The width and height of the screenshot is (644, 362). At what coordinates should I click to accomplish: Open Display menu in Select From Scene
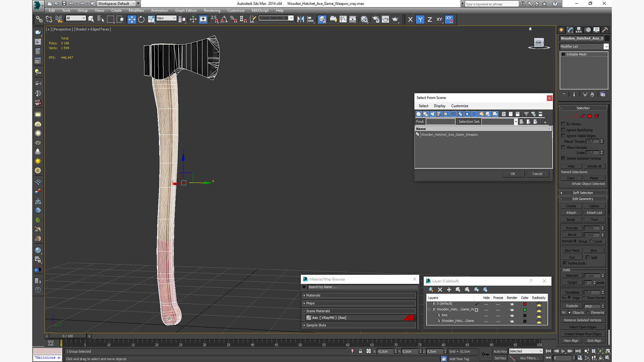point(439,106)
